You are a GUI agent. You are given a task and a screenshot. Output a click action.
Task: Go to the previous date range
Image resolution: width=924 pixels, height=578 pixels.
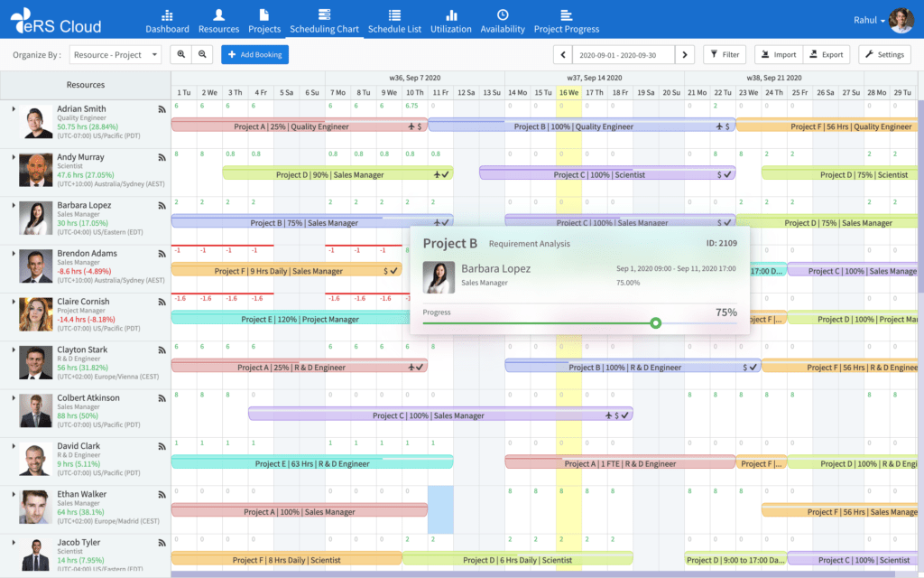tap(563, 55)
